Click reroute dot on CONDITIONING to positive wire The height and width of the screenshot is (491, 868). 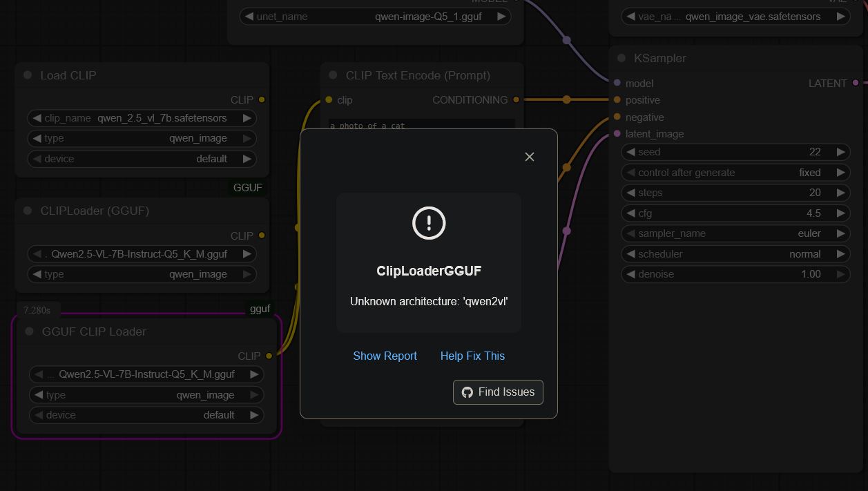(567, 99)
